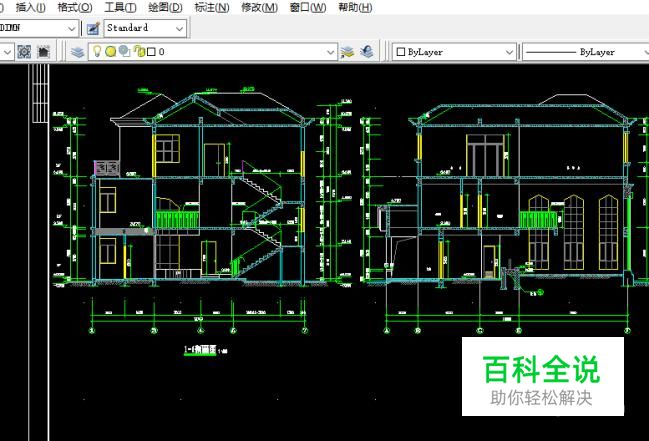Open the 插入(I) menu

pyautogui.click(x=31, y=7)
